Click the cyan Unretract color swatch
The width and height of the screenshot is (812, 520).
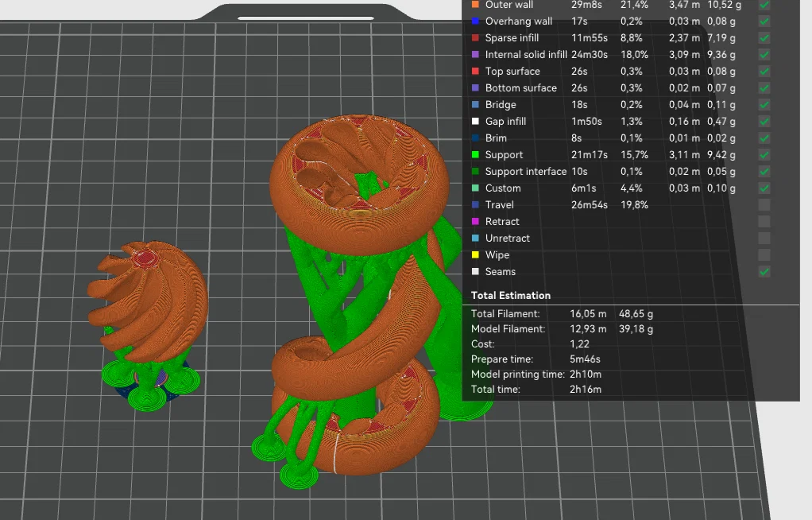475,238
